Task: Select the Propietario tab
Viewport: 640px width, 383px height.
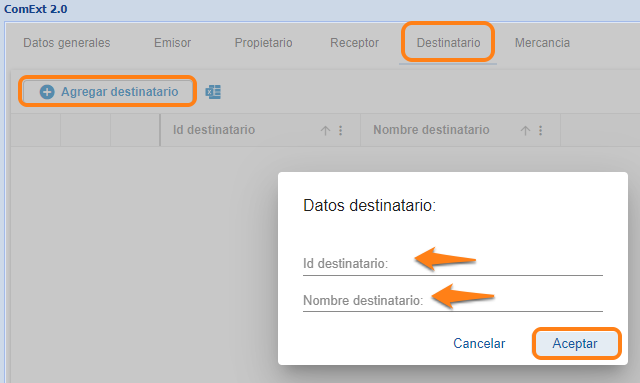Action: [263, 43]
